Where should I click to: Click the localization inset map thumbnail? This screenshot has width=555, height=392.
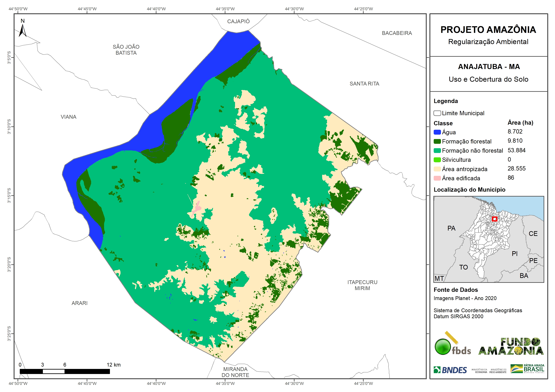point(489,239)
